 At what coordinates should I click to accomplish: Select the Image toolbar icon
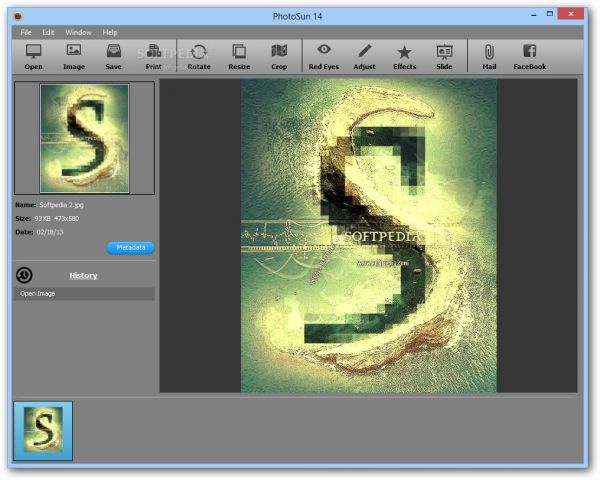tap(74, 56)
